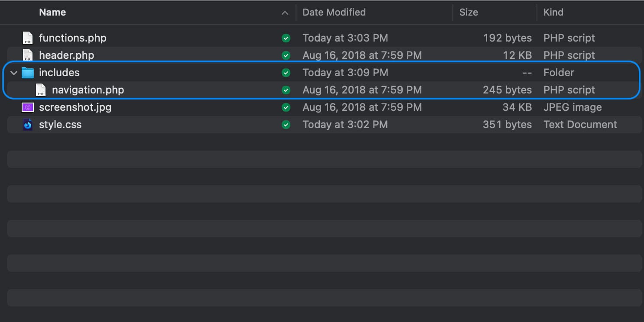Select the navigation.php file name

tap(88, 90)
